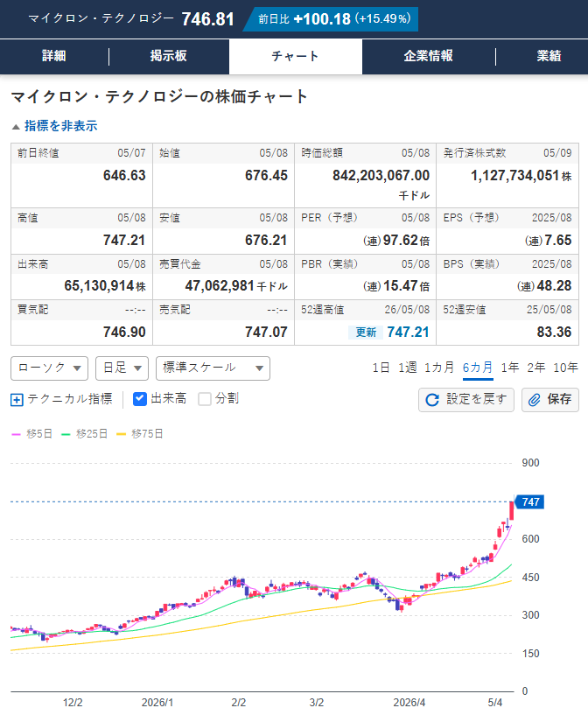588x715 pixels.
Task: Select the 10年 time range
Action: click(565, 368)
